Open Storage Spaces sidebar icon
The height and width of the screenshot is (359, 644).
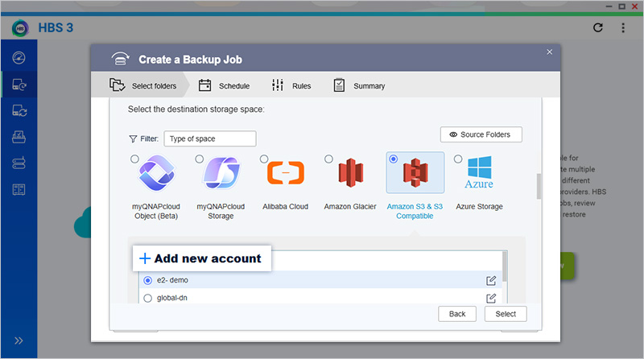pos(19,163)
